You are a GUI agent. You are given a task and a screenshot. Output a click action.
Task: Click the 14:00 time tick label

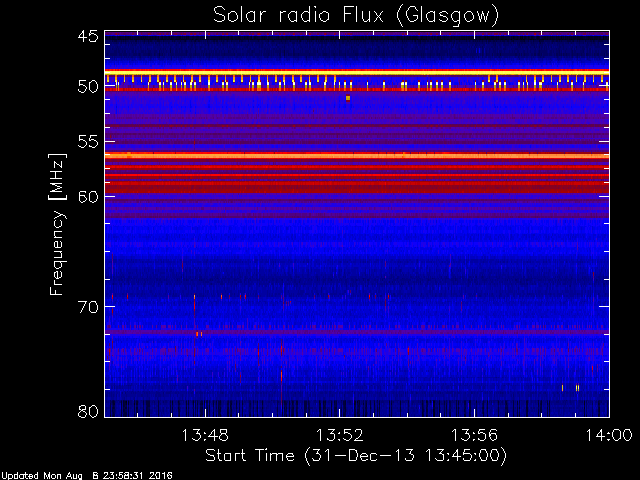click(x=609, y=435)
